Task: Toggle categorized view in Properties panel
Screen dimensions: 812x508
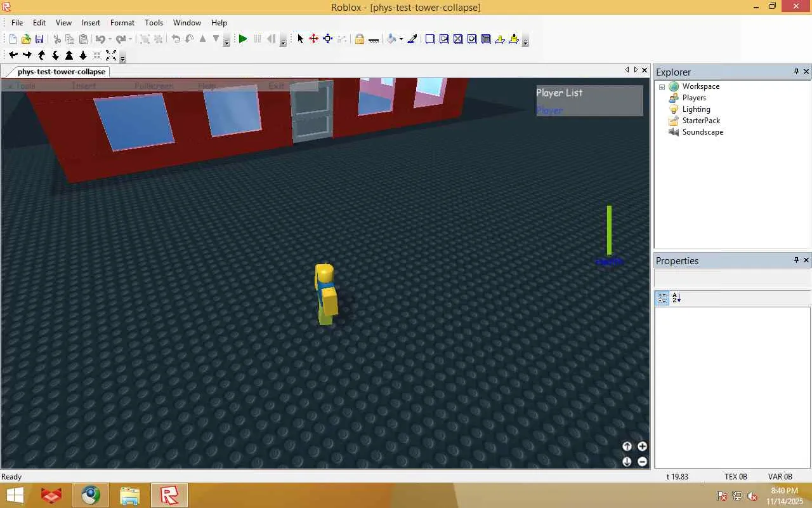Action: click(662, 298)
